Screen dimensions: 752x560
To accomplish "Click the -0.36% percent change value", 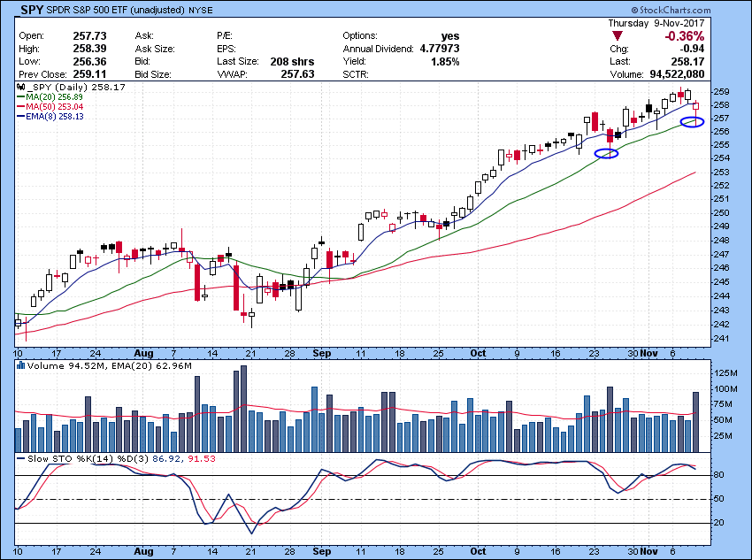I will point(685,36).
